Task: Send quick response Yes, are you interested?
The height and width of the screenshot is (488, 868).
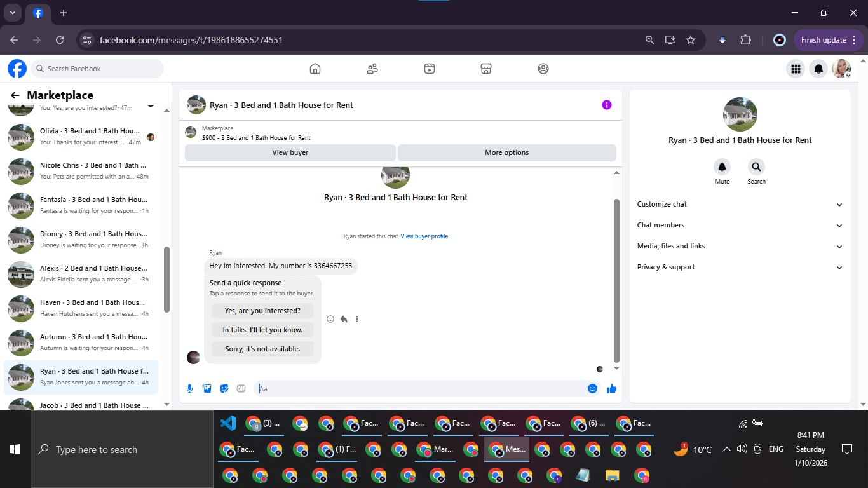Action: coord(262,311)
